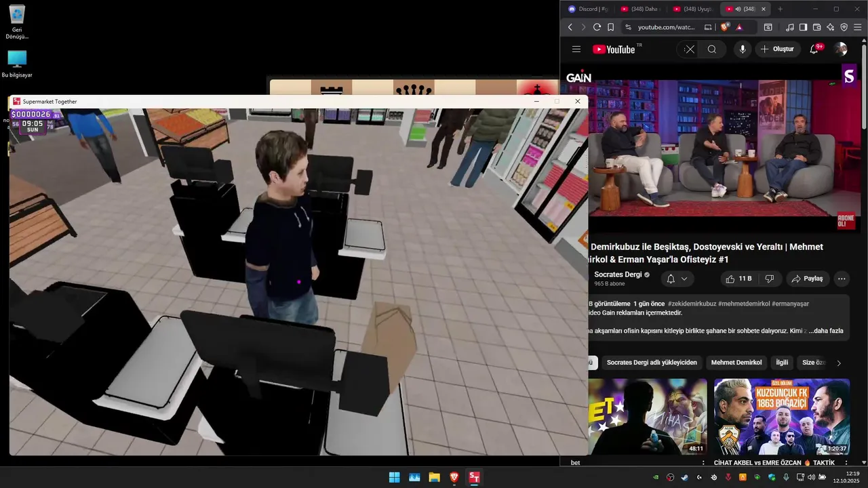The image size is (868, 488).
Task: Expand description with '...daha fazla'
Action: (826, 331)
